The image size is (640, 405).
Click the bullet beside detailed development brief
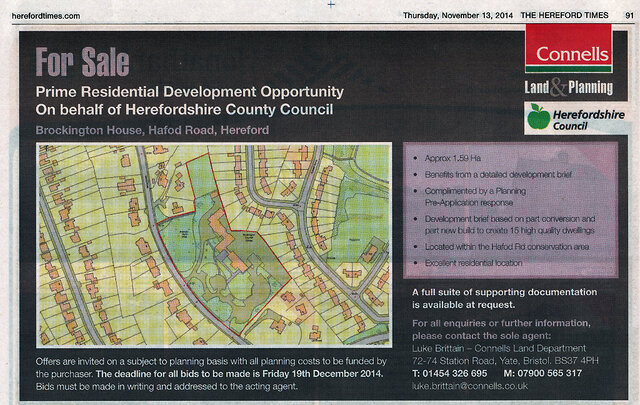click(x=415, y=173)
